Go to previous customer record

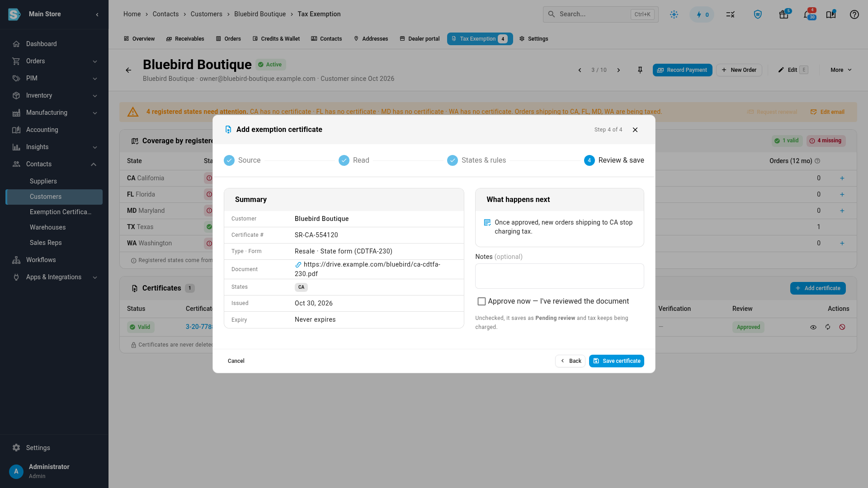click(x=580, y=70)
